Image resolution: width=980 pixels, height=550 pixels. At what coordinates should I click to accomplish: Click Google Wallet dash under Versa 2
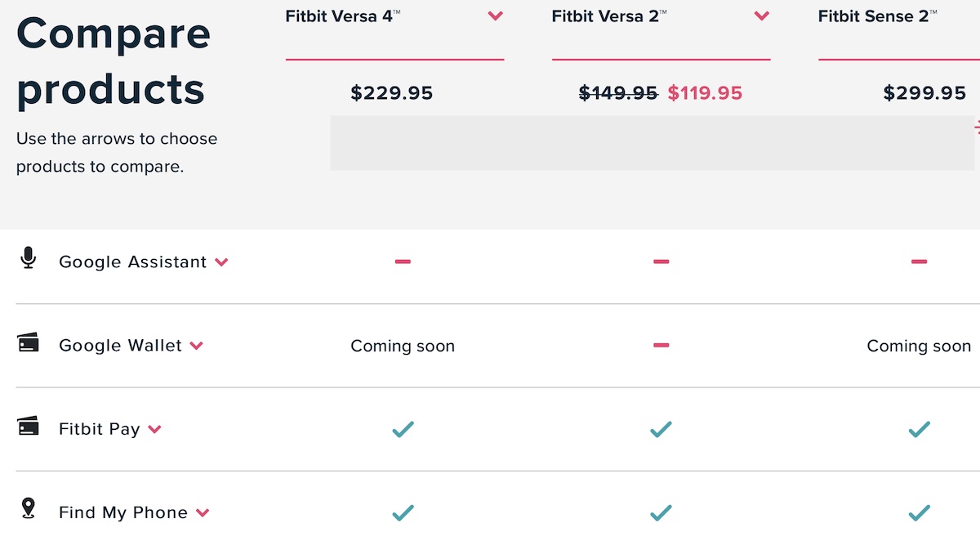click(661, 346)
